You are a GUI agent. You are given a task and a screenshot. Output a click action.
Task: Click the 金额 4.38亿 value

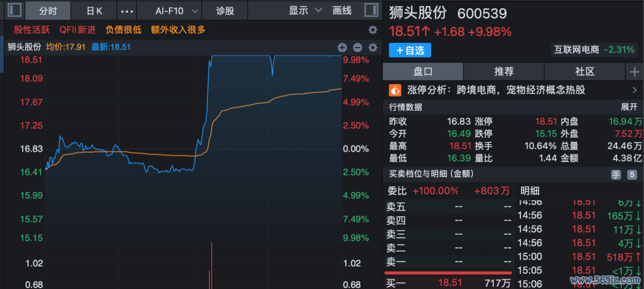tap(626, 158)
